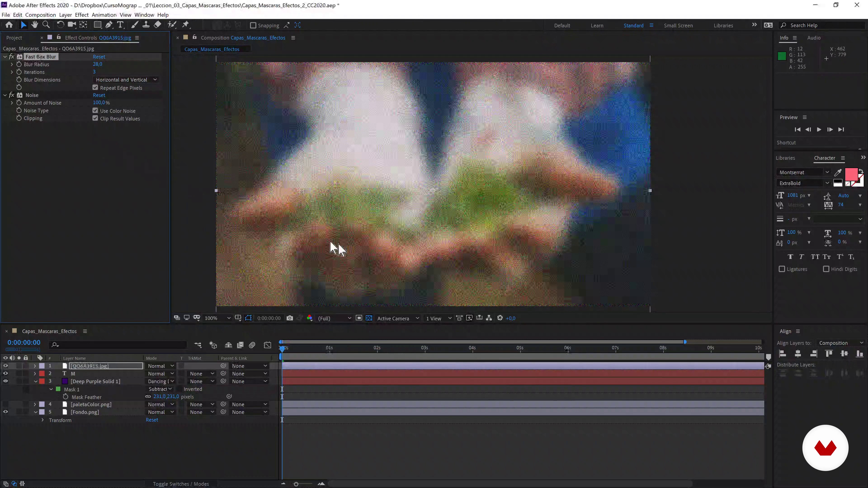Click the pink fill color swatch
The image size is (868, 488).
pos(851,174)
